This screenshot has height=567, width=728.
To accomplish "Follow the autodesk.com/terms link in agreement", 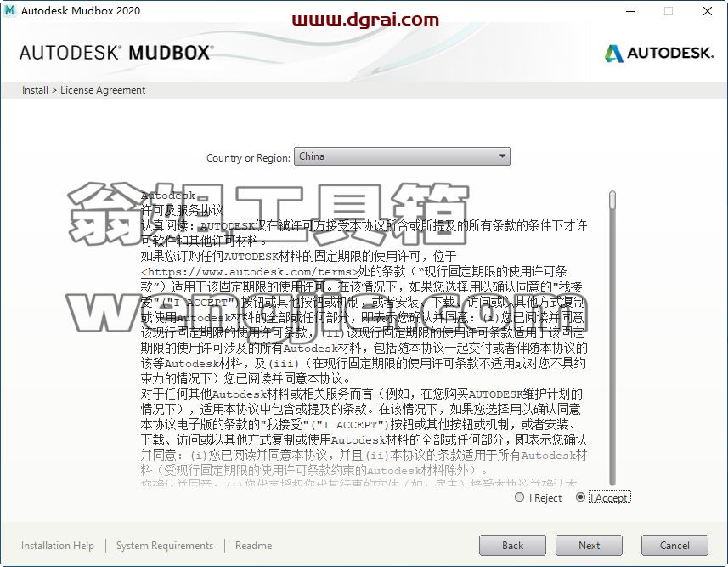I will tap(250, 272).
